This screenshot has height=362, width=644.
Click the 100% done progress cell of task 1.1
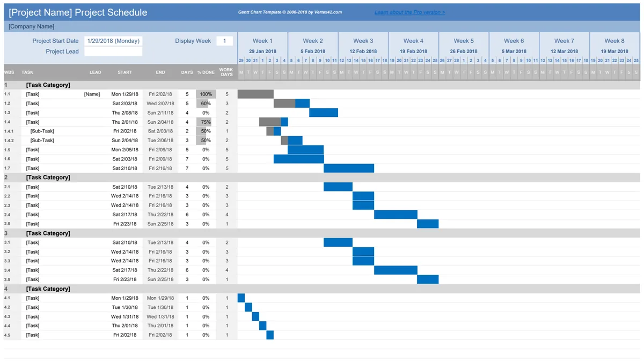point(206,94)
